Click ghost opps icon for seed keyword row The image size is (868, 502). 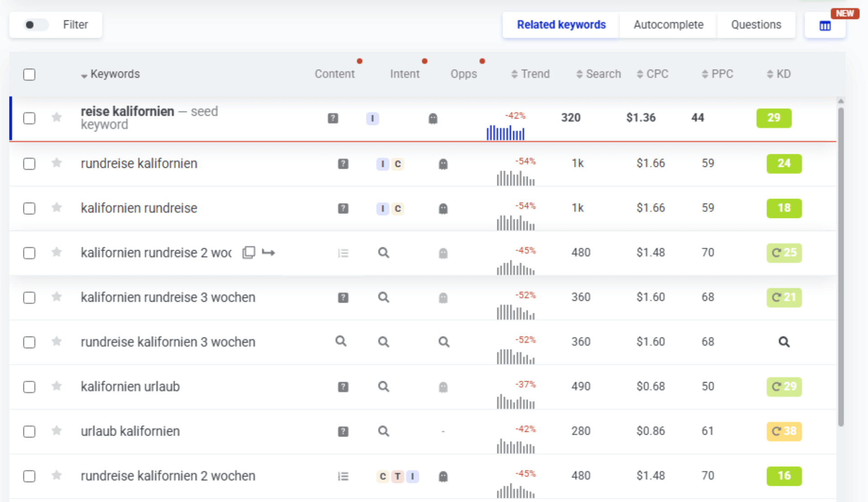(433, 118)
